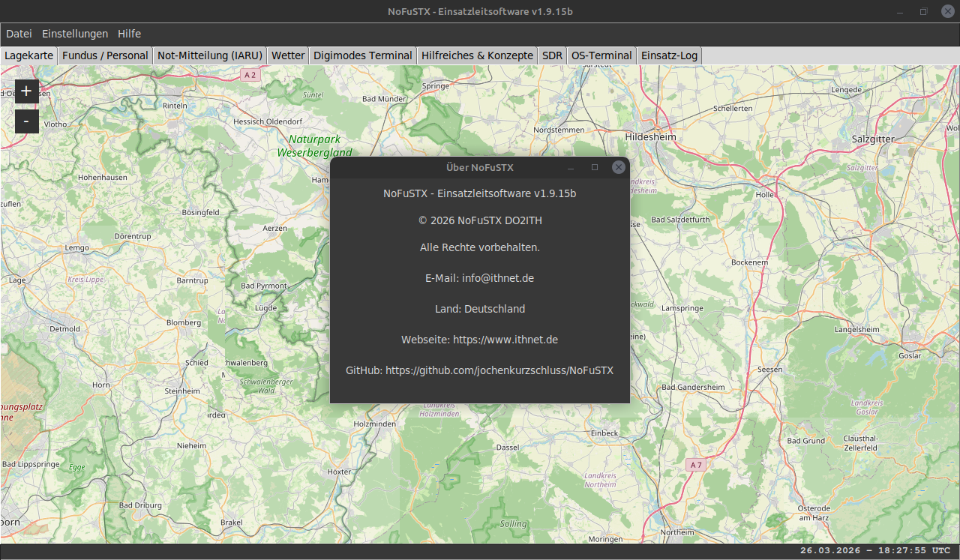This screenshot has width=960, height=560.
Task: Switch to the SDR tab
Action: [552, 55]
